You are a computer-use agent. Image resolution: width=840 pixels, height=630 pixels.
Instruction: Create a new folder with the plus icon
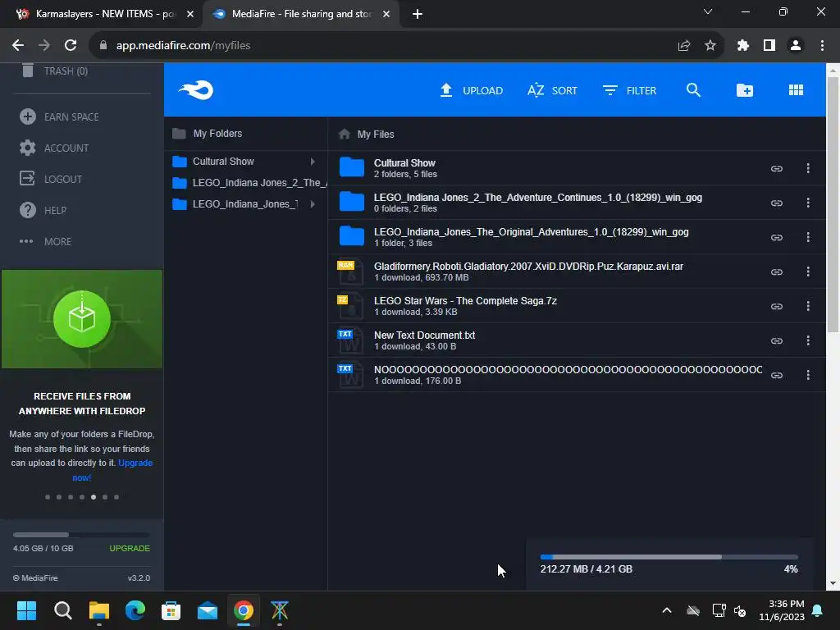pyautogui.click(x=745, y=90)
